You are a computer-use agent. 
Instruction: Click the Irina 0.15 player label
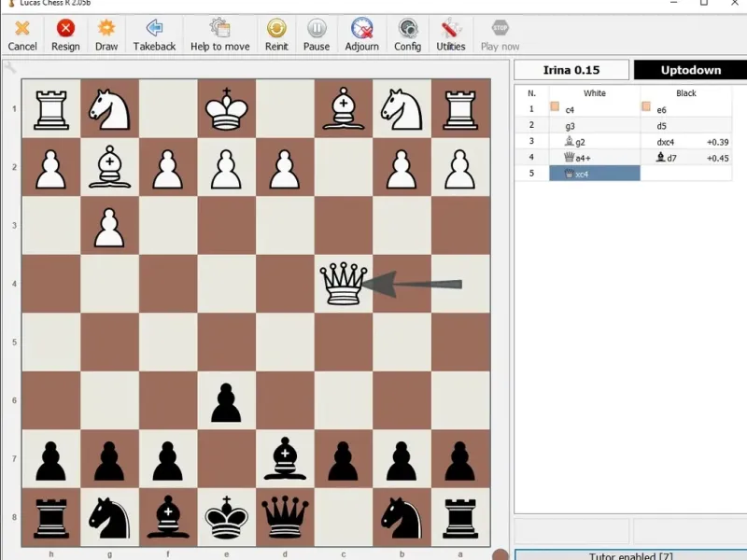coord(571,70)
